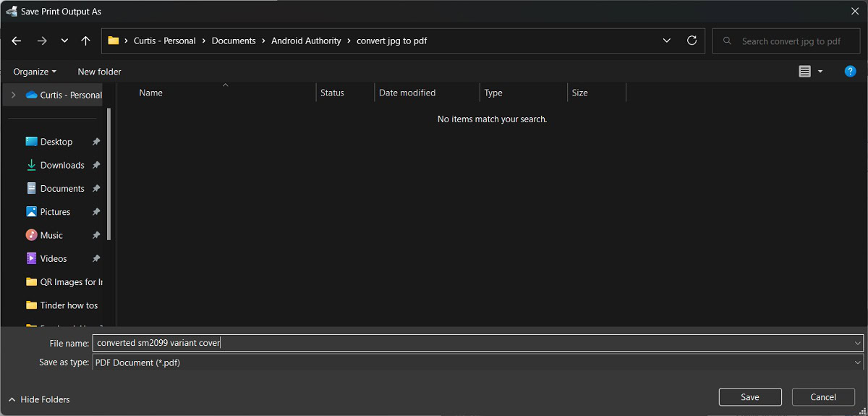Click the change view layout icon

(805, 72)
